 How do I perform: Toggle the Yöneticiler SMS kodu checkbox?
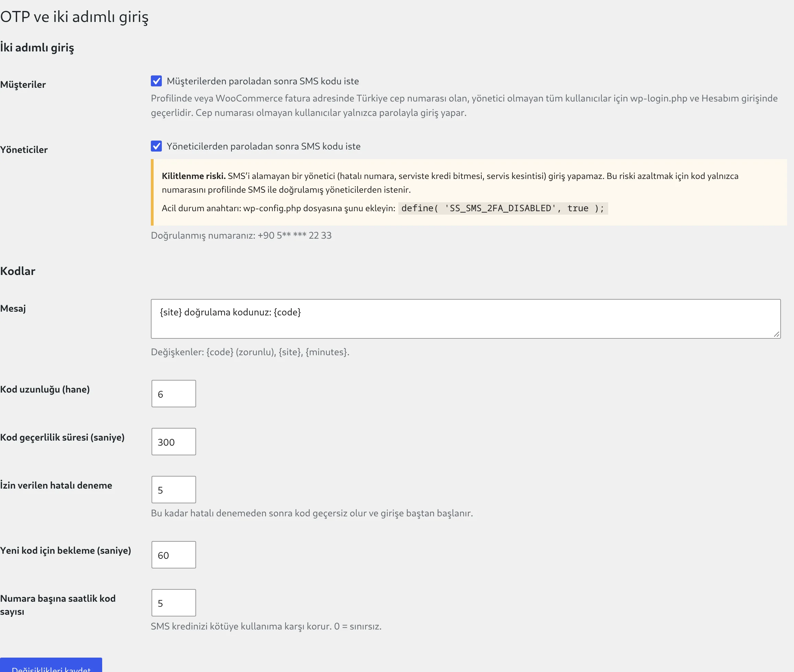[x=156, y=146]
